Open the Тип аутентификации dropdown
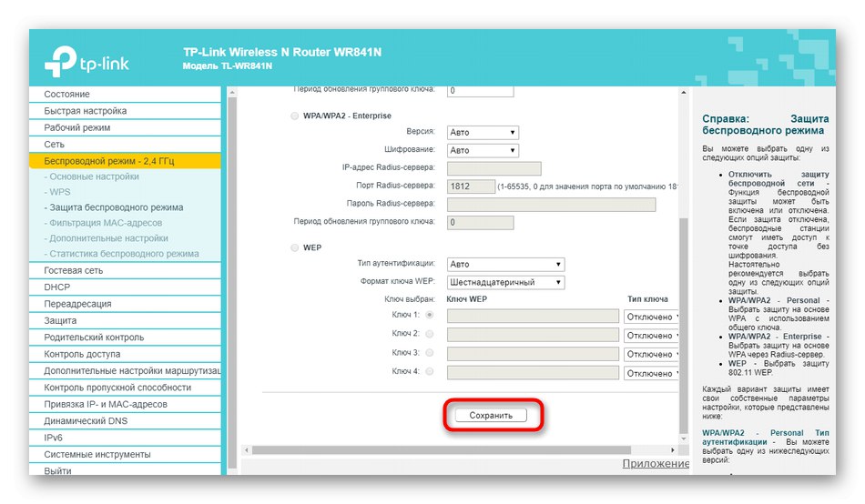 (505, 264)
